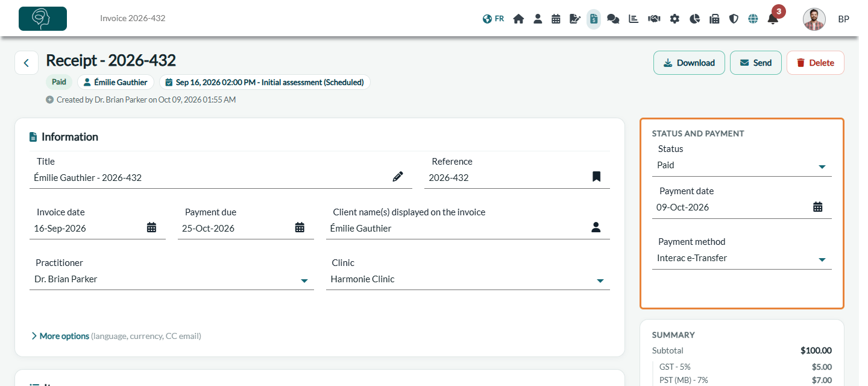Open the settings gear icon

coord(675,19)
